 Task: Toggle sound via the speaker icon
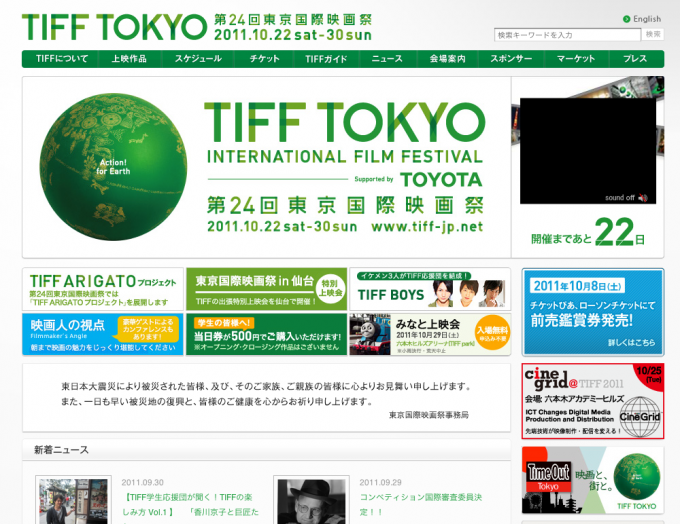click(643, 198)
